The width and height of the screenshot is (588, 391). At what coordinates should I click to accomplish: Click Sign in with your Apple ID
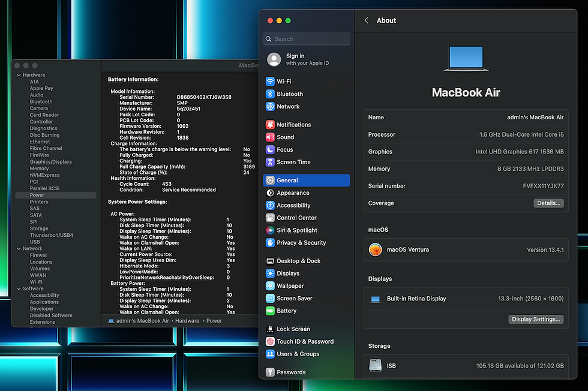[307, 59]
